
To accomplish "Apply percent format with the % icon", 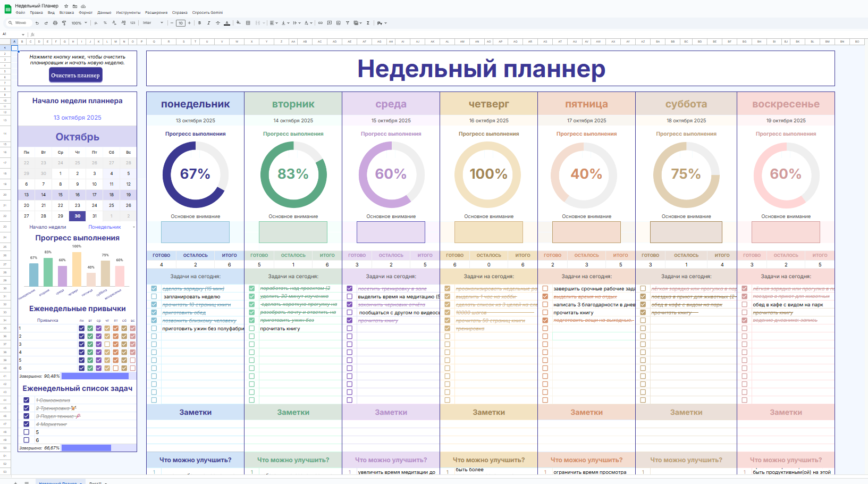I will click(105, 23).
